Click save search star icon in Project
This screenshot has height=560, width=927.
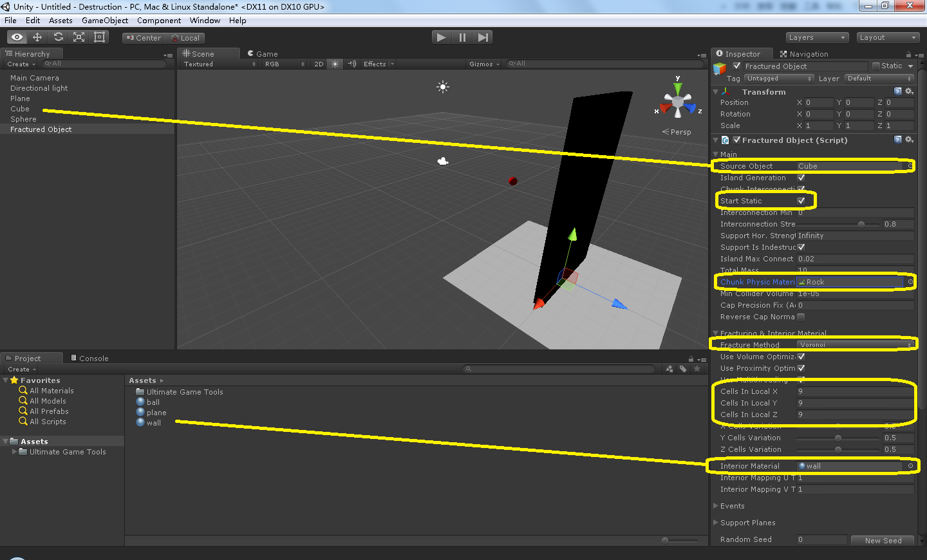click(697, 369)
